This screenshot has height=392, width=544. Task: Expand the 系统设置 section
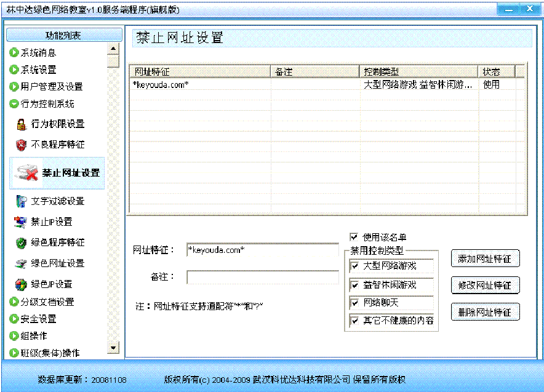pos(14,70)
